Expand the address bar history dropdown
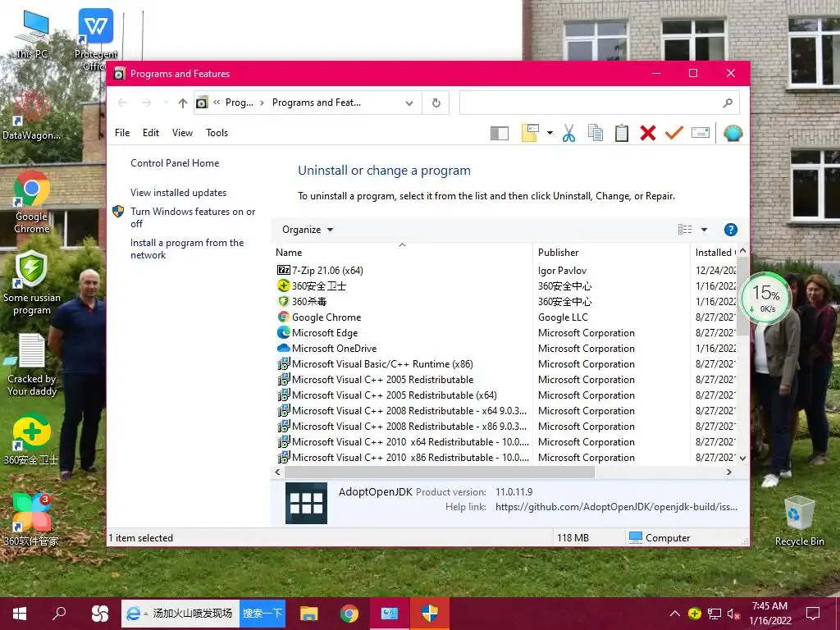The image size is (840, 630). (x=409, y=103)
